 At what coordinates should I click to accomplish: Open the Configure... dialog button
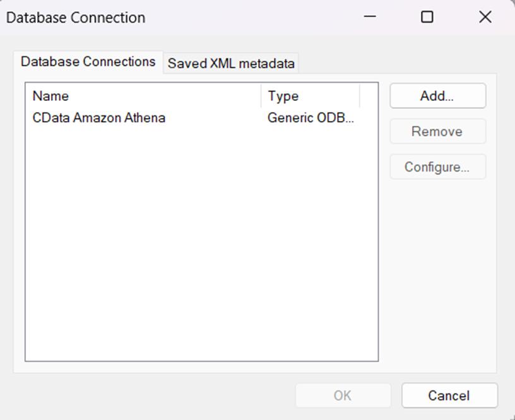pos(437,167)
